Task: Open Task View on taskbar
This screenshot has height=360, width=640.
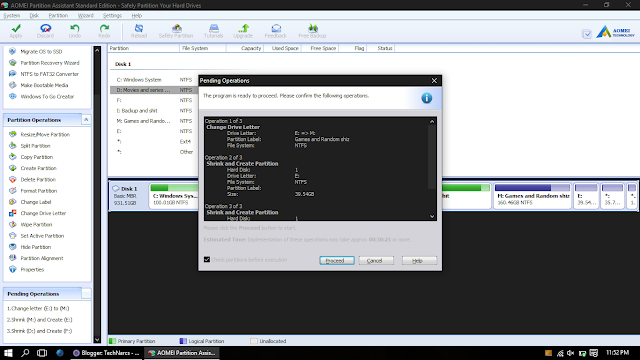Action: click(x=42, y=353)
